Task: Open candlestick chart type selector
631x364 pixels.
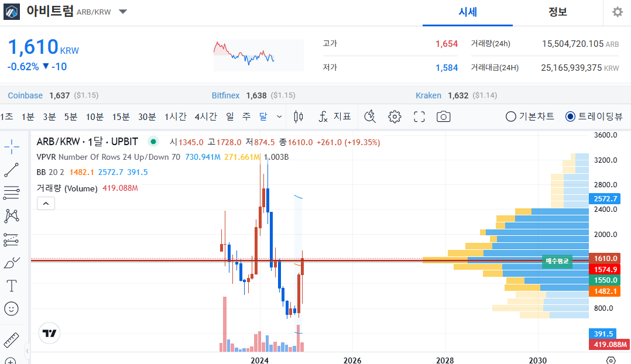Action: click(299, 116)
